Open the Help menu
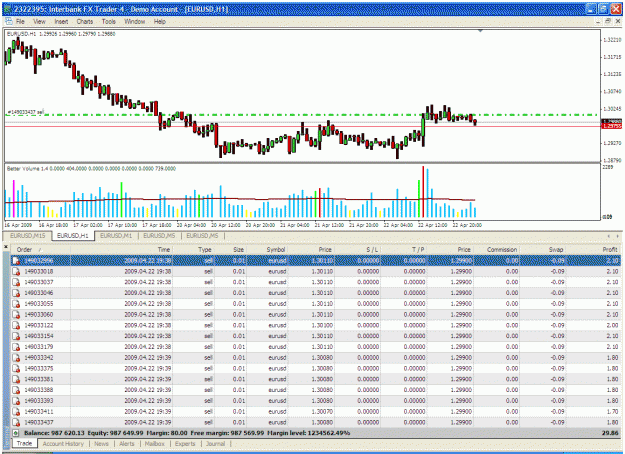 [x=160, y=22]
